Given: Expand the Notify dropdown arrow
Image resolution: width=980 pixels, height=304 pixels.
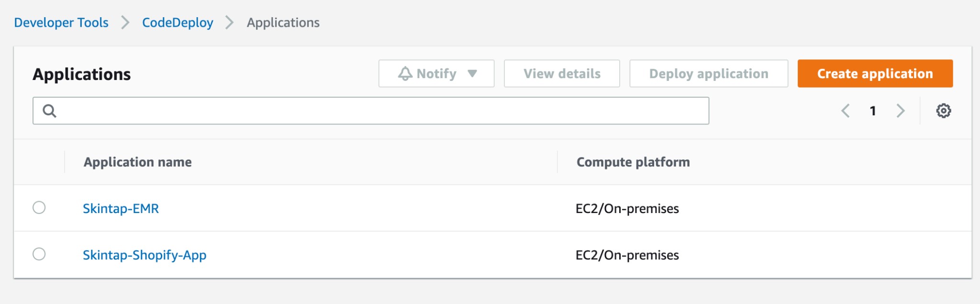Looking at the screenshot, I should 472,74.
